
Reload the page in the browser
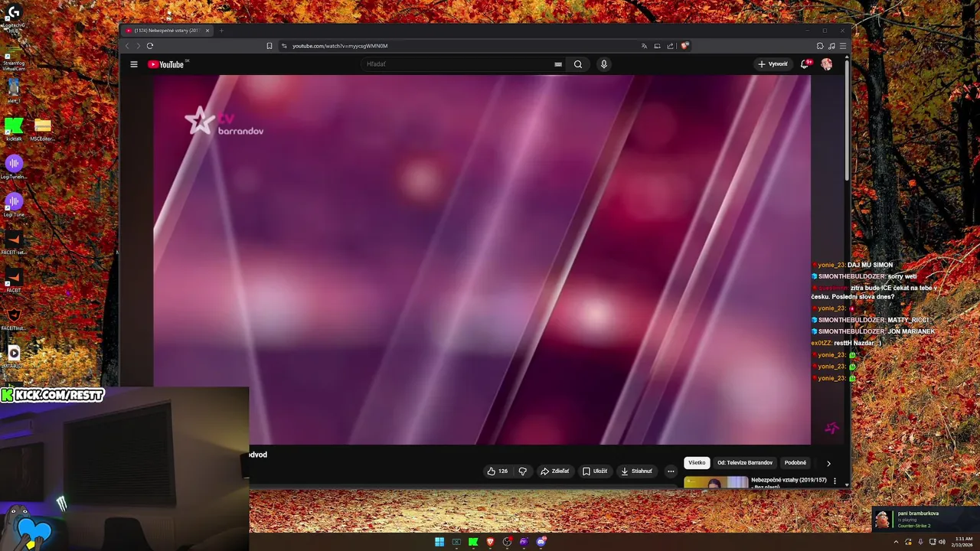[x=150, y=46]
